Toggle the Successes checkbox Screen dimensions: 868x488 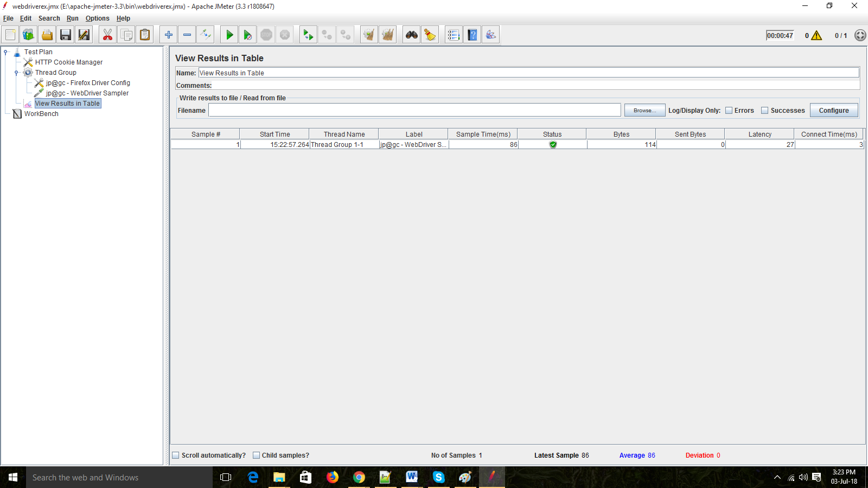pyautogui.click(x=765, y=111)
